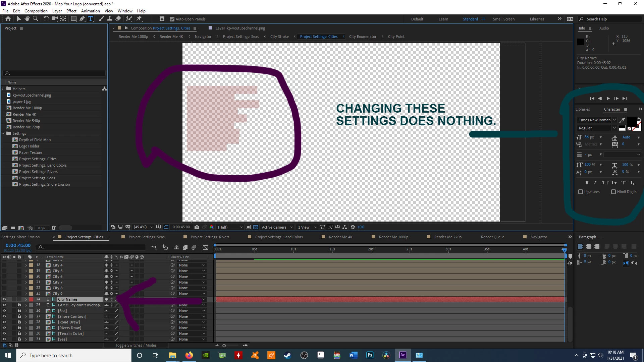The image size is (644, 362).
Task: Click the eyedropper in Character panel
Action: 622,120
